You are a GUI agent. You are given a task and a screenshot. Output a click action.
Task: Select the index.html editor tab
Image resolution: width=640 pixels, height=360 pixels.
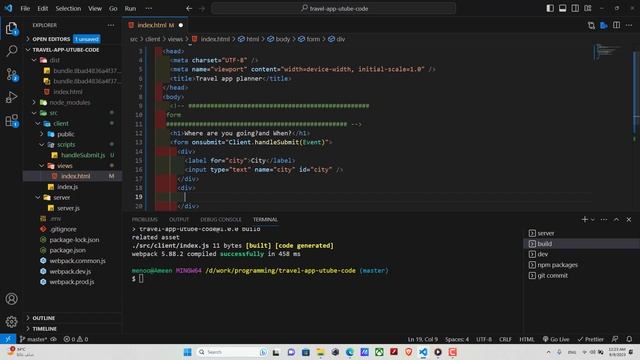[156, 25]
